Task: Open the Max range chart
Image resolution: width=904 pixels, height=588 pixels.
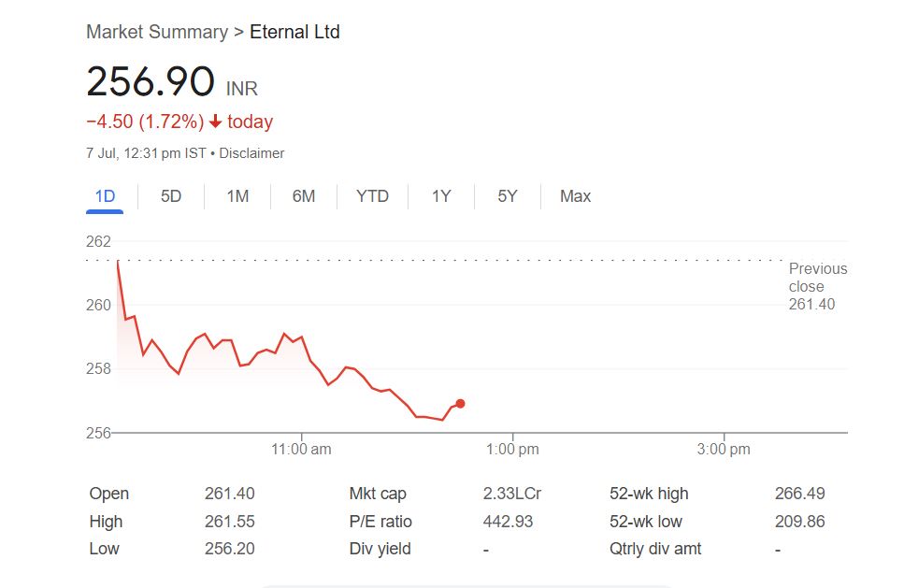Action: (575, 196)
